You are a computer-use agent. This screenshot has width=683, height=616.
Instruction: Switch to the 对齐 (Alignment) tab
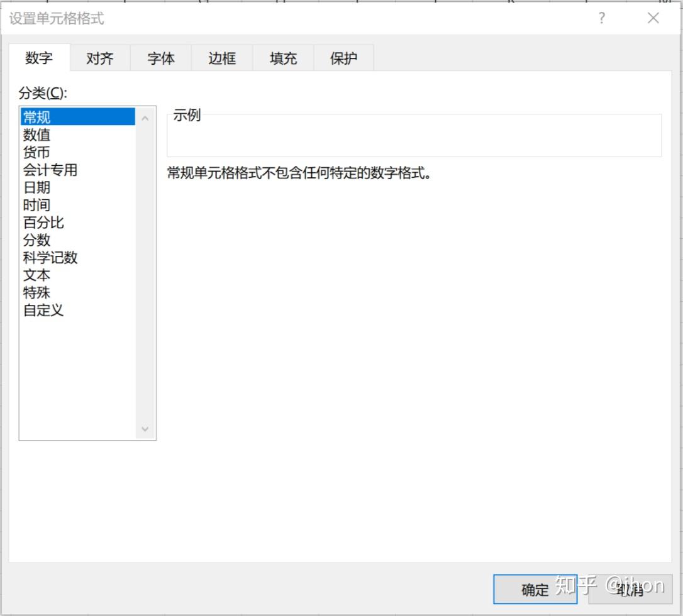[x=99, y=58]
